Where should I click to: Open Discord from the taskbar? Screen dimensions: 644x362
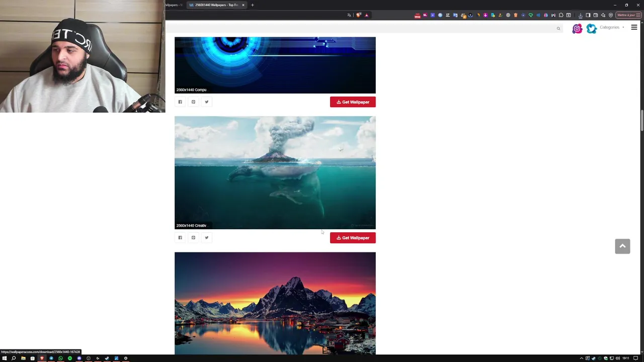click(x=79, y=358)
